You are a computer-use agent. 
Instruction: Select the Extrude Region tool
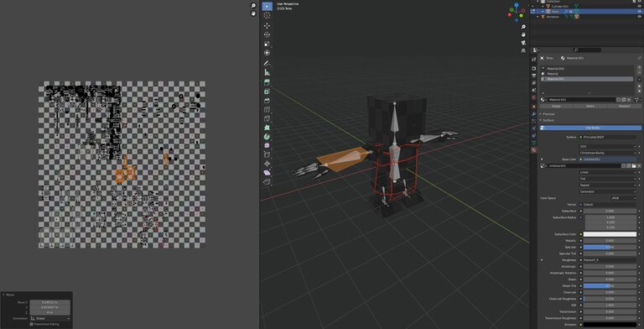pos(267,82)
